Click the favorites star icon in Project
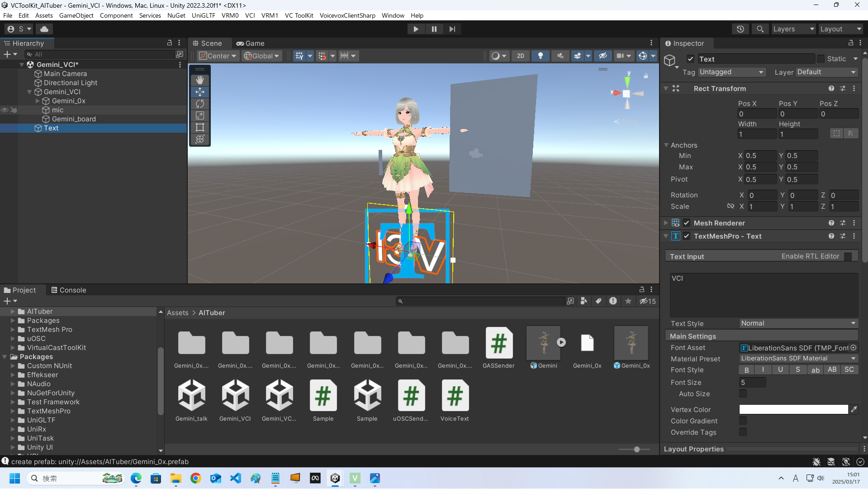Image resolution: width=868 pixels, height=489 pixels. coord(628,301)
